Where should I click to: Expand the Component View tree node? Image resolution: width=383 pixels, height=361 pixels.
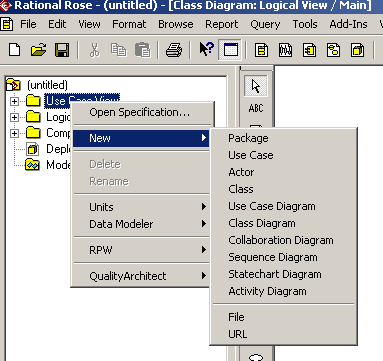tap(14, 133)
